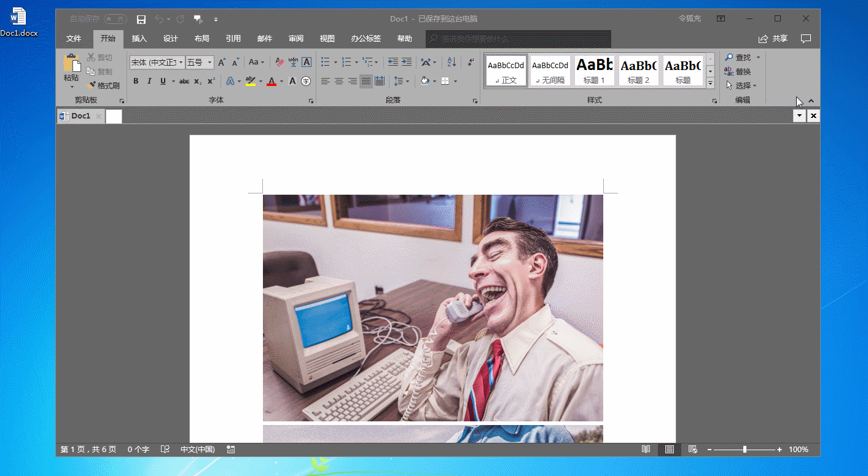Switch to the Layout (布局) tab
This screenshot has height=476, width=868.
[202, 39]
